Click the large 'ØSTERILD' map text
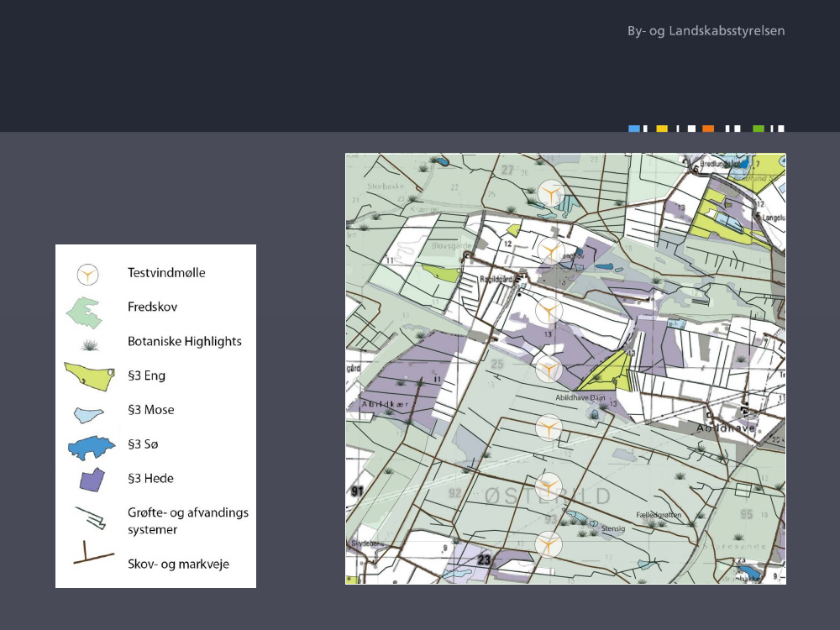The image size is (840, 630). click(547, 496)
